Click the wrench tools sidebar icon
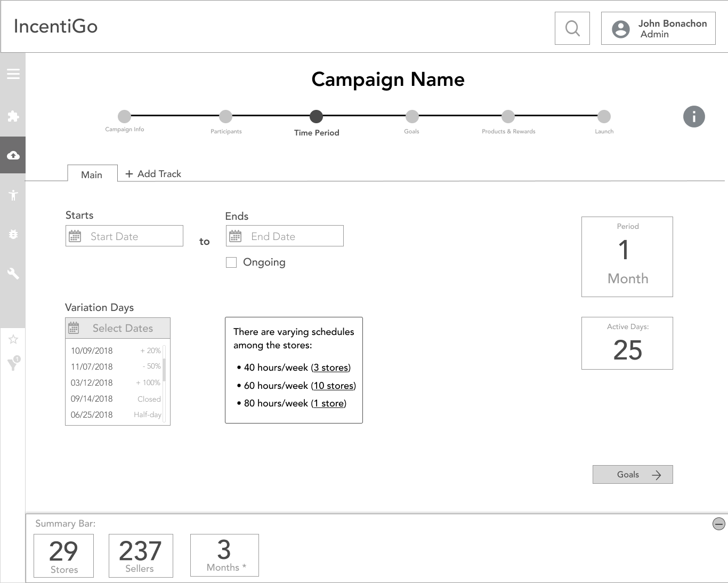The width and height of the screenshot is (728, 583). pos(13,274)
